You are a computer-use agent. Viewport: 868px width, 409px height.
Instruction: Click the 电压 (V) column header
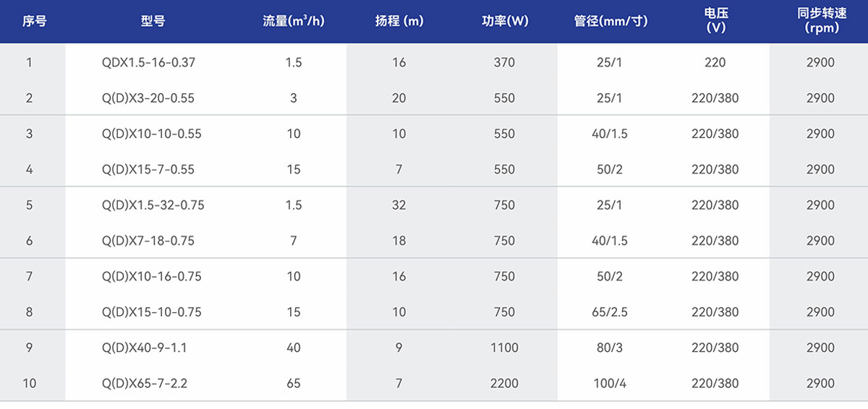pos(715,21)
